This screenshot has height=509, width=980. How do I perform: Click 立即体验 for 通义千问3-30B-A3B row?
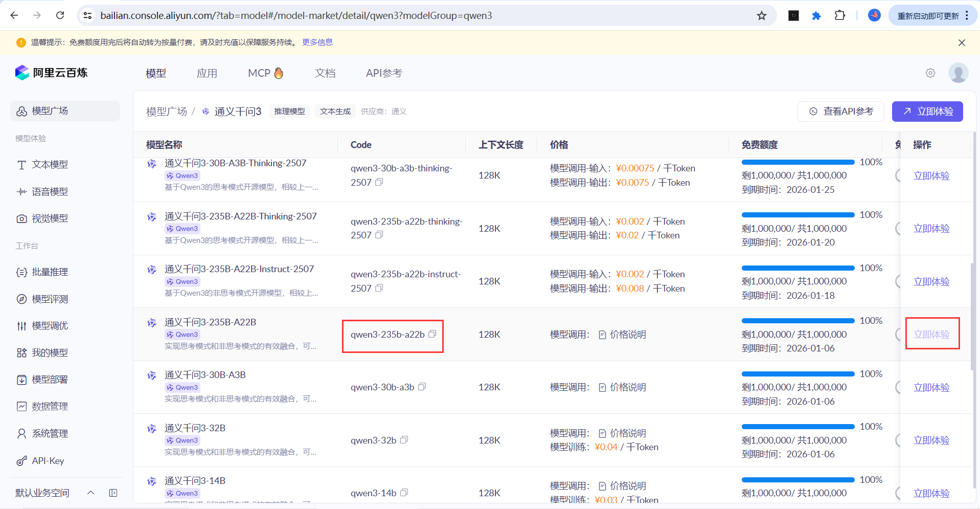(931, 388)
